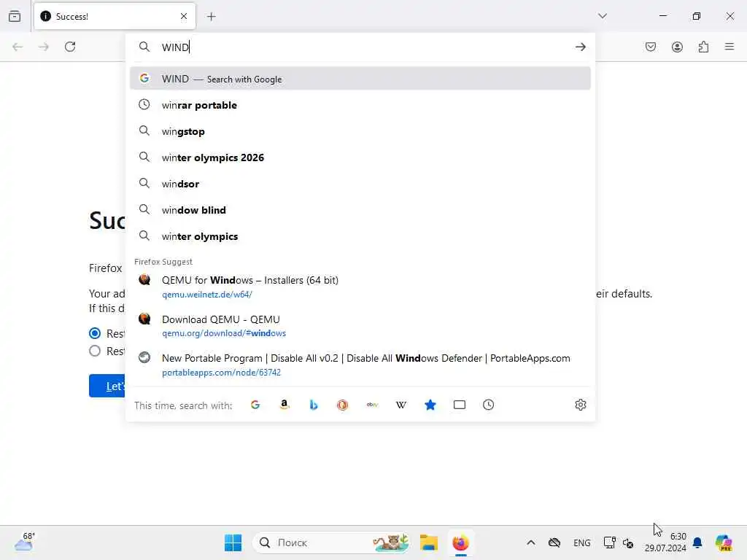Click the Go arrow in the address bar
This screenshot has height=560, width=747.
point(580,47)
